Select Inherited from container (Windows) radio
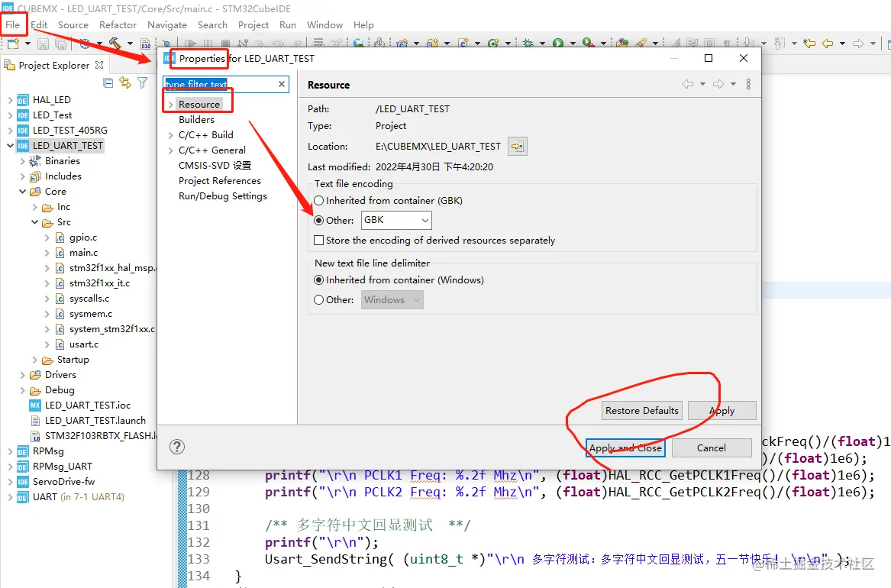This screenshot has width=891, height=588. coord(319,280)
